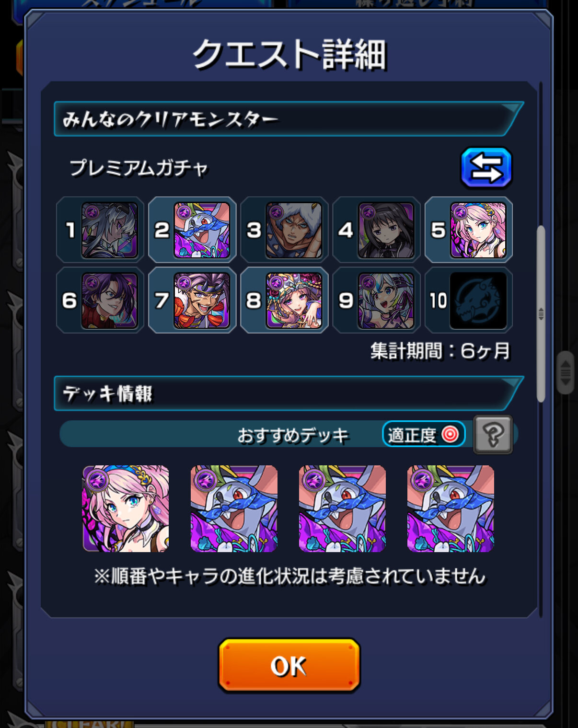This screenshot has height=728, width=578.
Task: Tap the blue swap arrows icon
Action: point(486,168)
